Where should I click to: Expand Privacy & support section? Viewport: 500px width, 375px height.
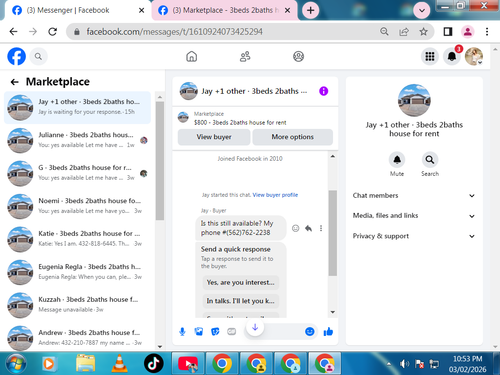point(414,236)
